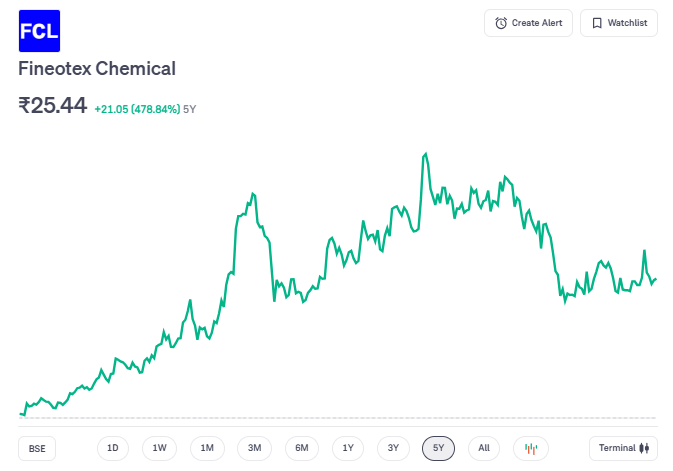673x471 pixels.
Task: Switch chart to 3M range
Action: (x=254, y=448)
